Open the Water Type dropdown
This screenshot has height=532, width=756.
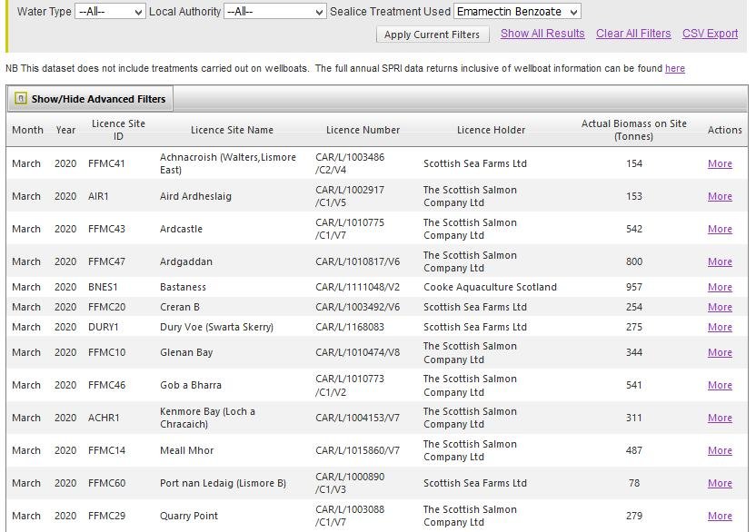[109, 12]
